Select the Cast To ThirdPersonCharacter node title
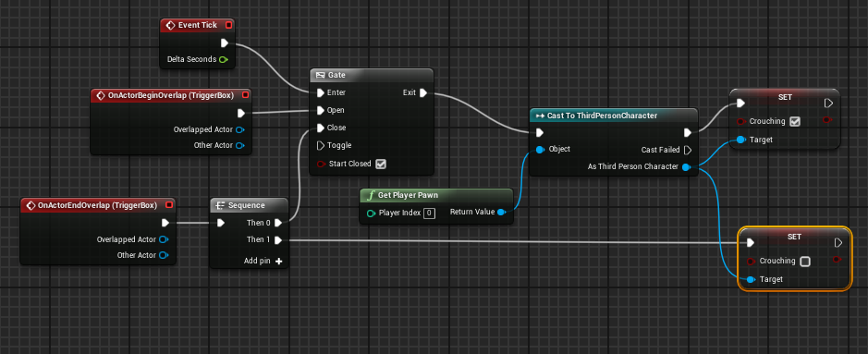The image size is (868, 354). click(x=603, y=116)
